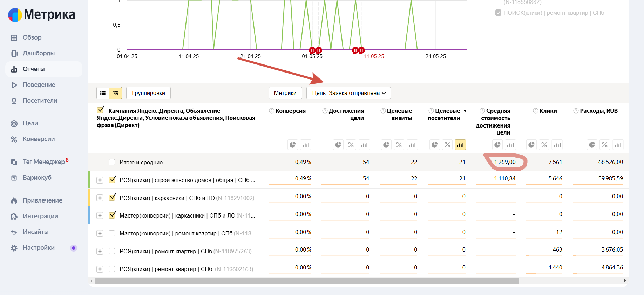This screenshot has width=644, height=295.
Task: Sort by Расходы, RUB header
Action: [599, 111]
